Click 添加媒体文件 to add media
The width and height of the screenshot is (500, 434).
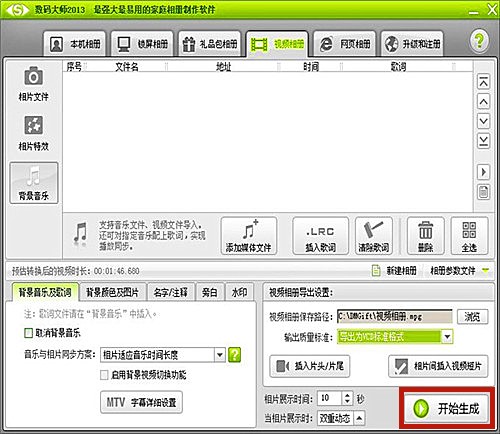(x=249, y=236)
